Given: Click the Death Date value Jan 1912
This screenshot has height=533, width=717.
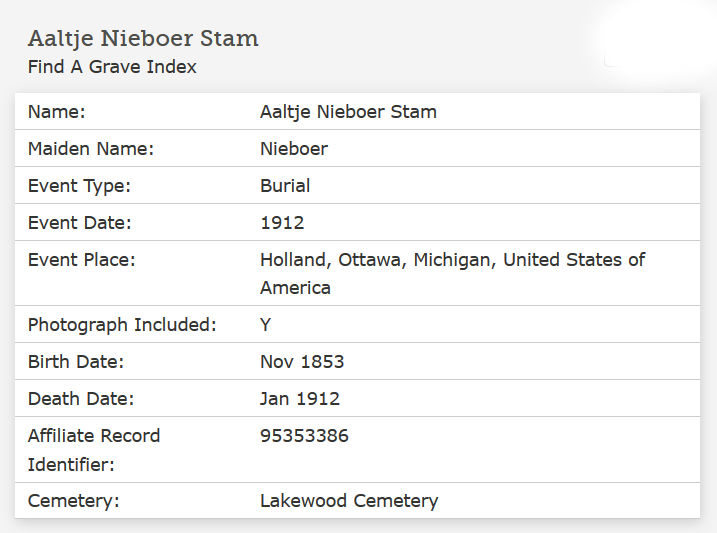Looking at the screenshot, I should coord(300,399).
